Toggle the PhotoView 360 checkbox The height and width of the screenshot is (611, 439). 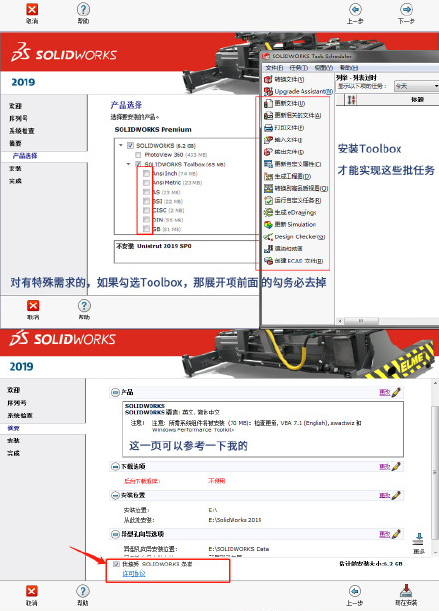pos(138,155)
